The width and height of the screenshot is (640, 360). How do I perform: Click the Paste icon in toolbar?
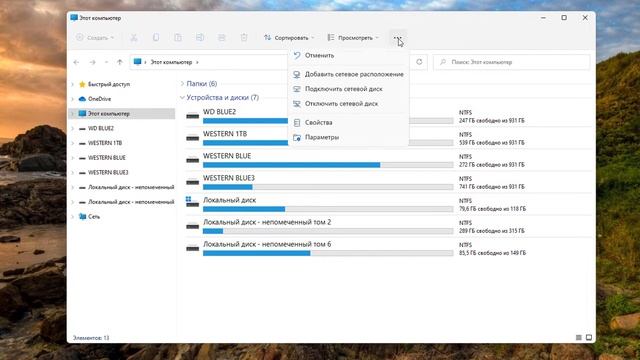pyautogui.click(x=178, y=38)
